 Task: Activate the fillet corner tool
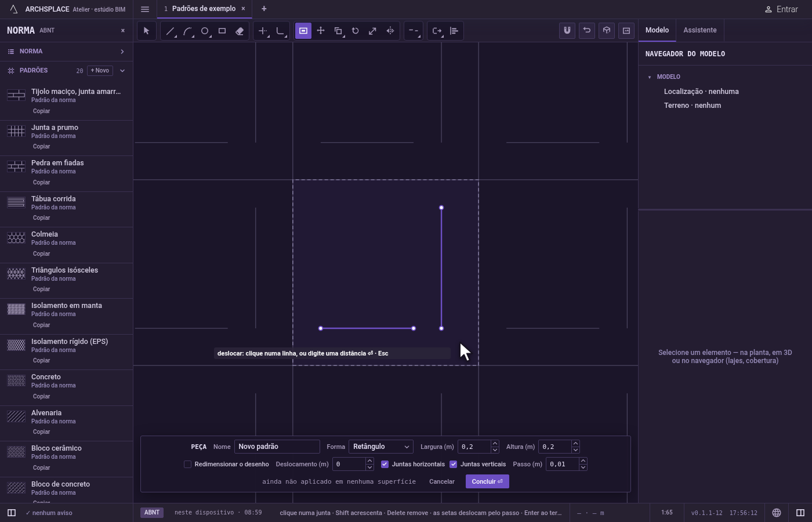(280, 31)
